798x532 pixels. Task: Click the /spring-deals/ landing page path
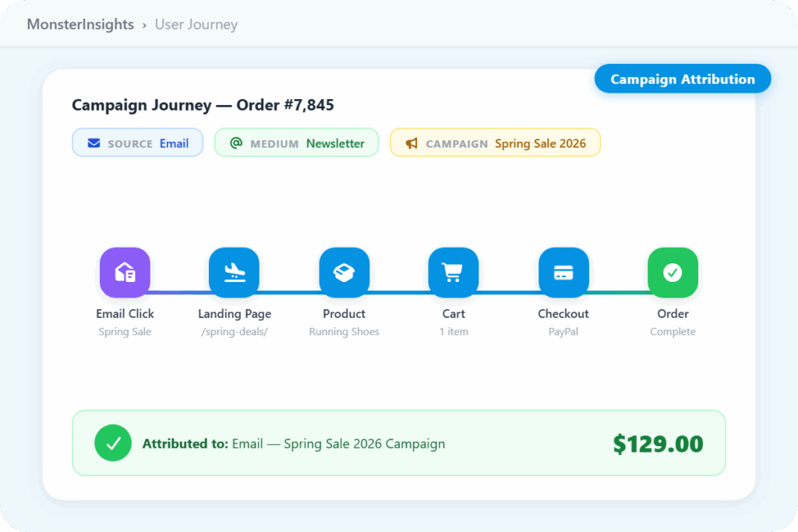[x=234, y=332]
